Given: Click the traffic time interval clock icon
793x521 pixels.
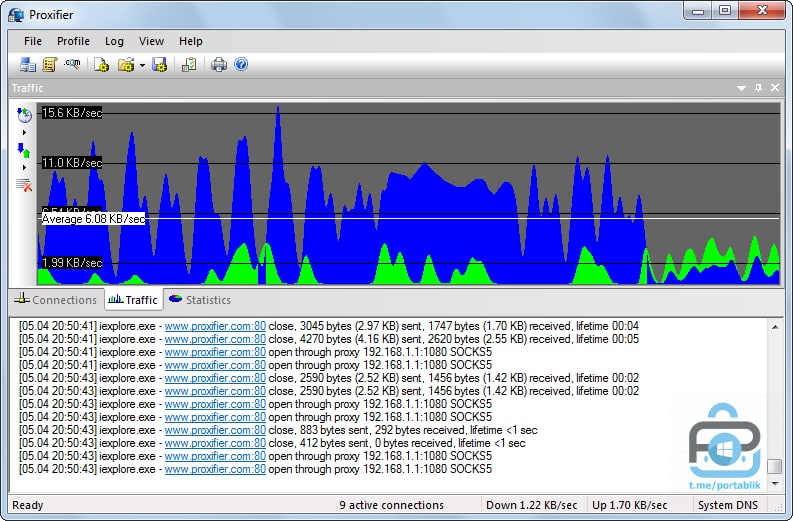Looking at the screenshot, I should click(x=24, y=115).
